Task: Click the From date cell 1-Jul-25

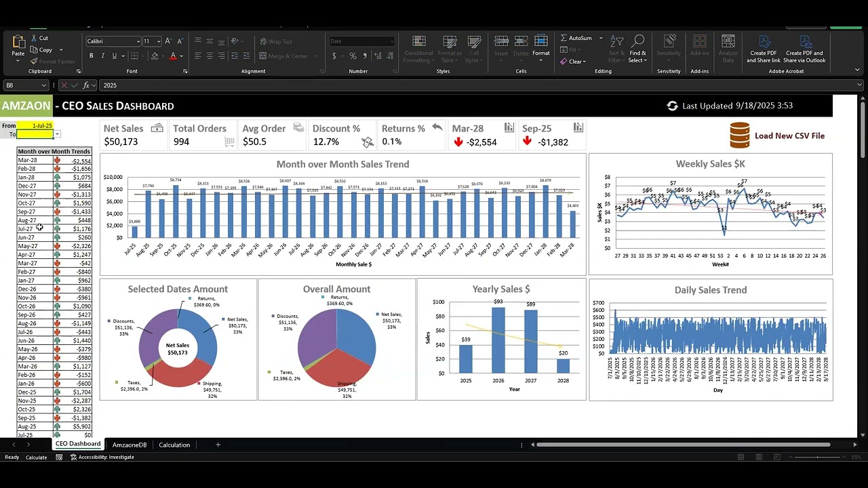Action: 35,126
